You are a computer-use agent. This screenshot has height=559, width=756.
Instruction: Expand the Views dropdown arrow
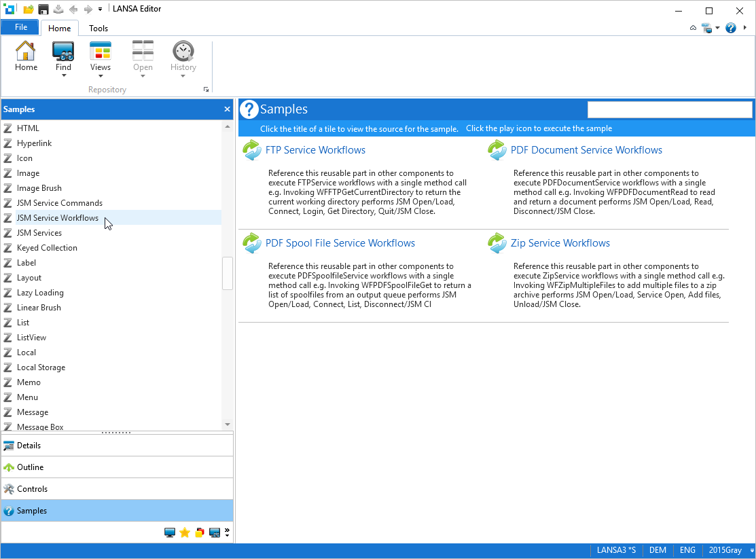pos(101,75)
